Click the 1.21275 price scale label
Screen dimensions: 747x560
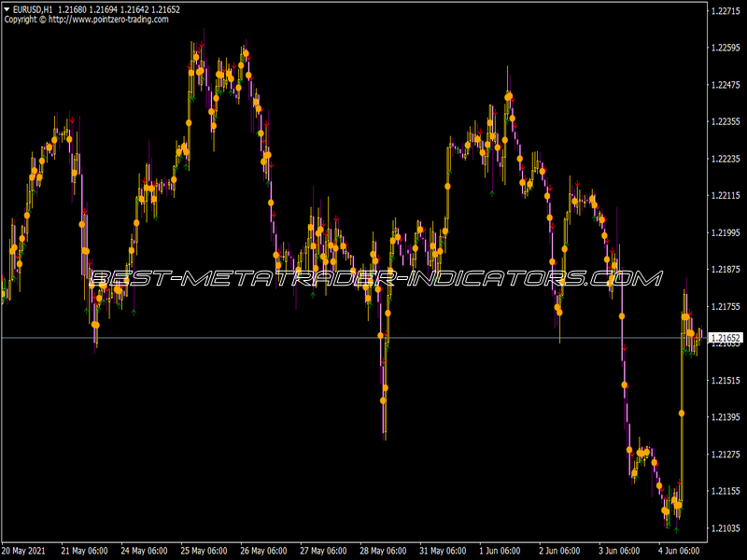[x=726, y=455]
